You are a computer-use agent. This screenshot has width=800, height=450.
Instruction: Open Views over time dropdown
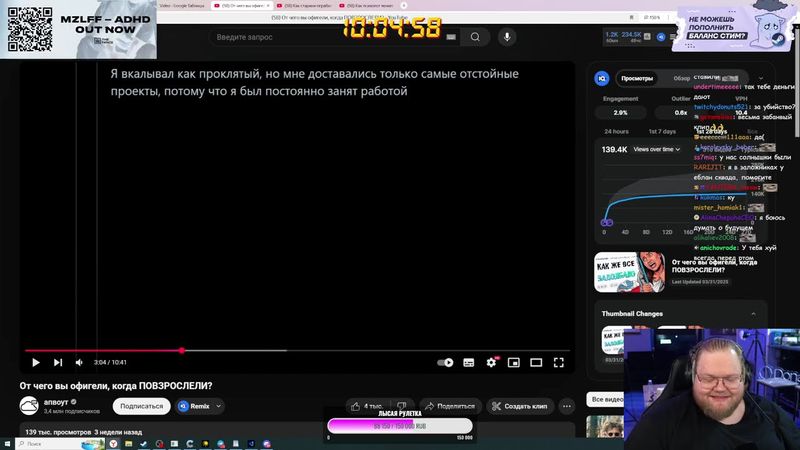(655, 149)
